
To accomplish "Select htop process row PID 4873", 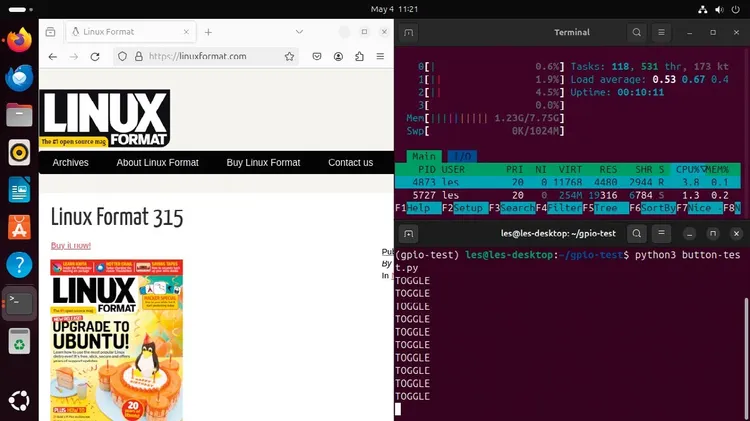I will point(568,182).
